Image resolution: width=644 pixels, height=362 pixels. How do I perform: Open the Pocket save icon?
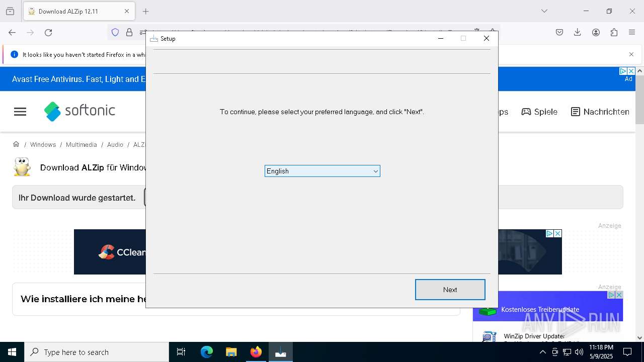click(x=559, y=32)
